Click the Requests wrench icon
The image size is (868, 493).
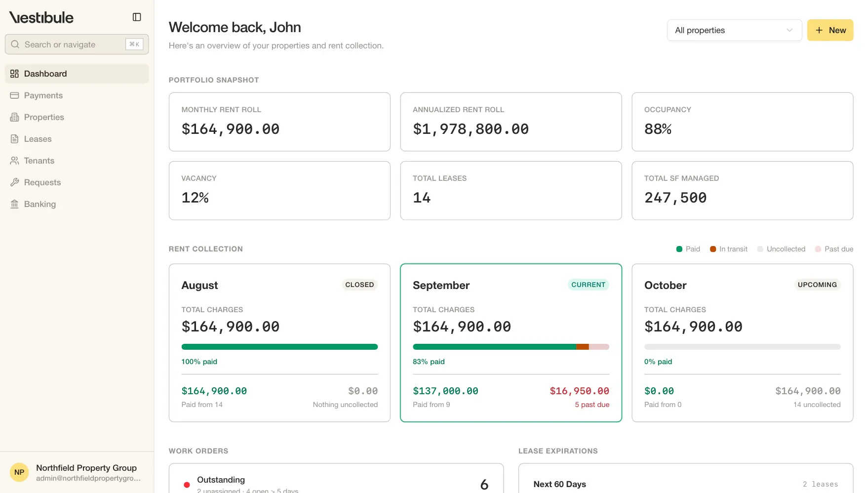(14, 182)
